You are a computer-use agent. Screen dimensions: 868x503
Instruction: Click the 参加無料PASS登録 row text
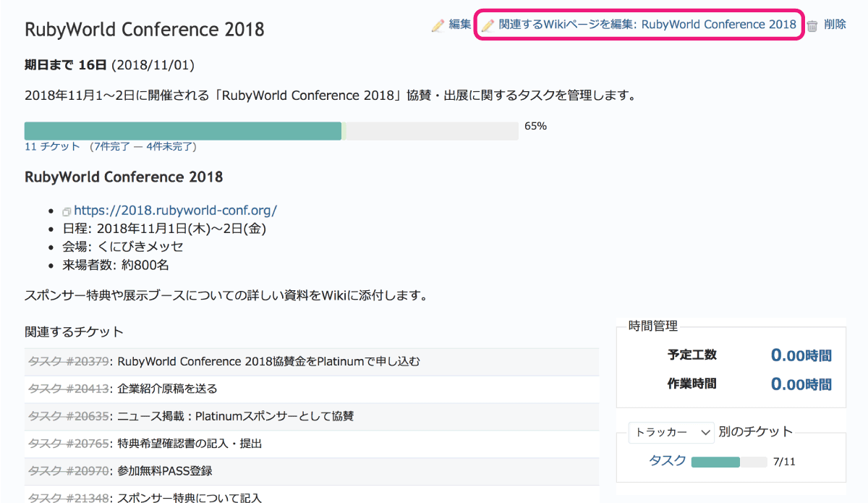click(x=165, y=471)
